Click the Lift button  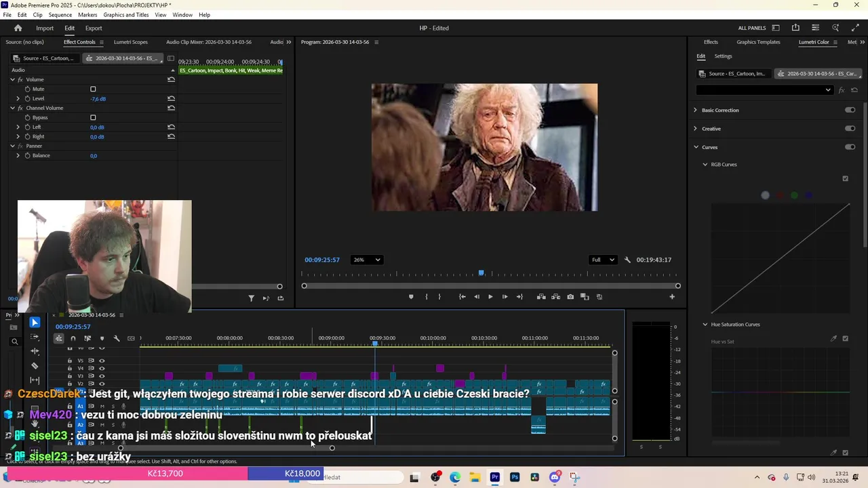pyautogui.click(x=541, y=297)
